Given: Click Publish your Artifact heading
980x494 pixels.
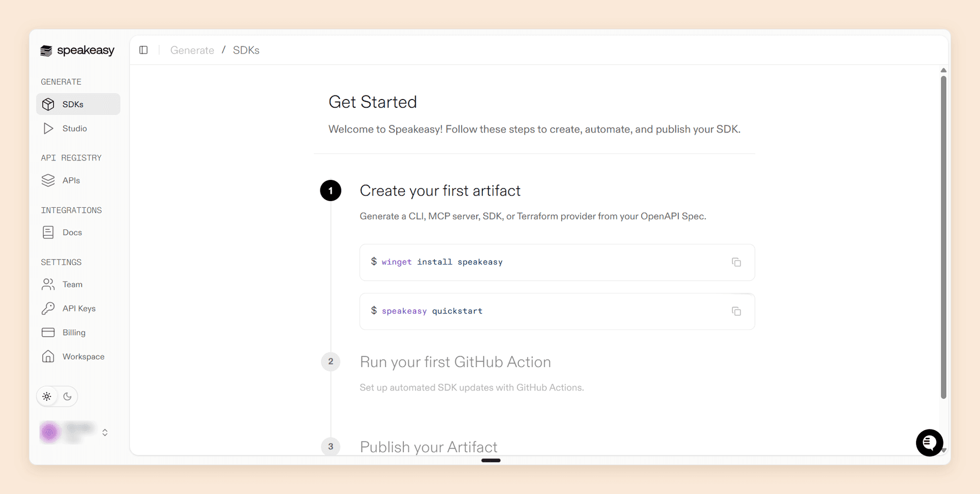Looking at the screenshot, I should click(x=429, y=447).
